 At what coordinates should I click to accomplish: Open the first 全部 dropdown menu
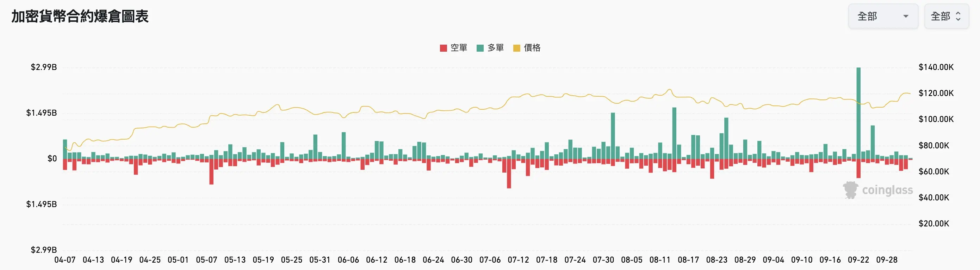(883, 16)
